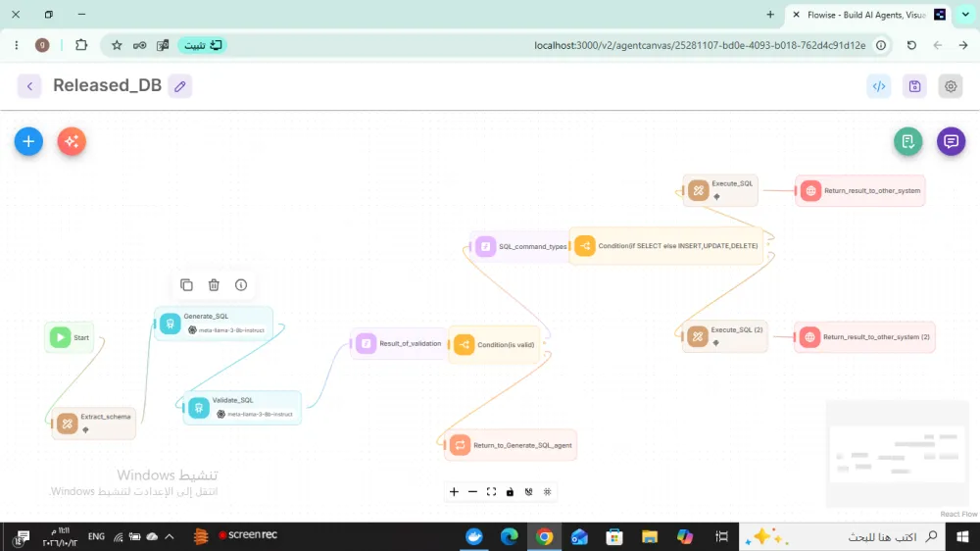Switch ENG input language indicator
Viewport: 980px width, 551px height.
(96, 536)
